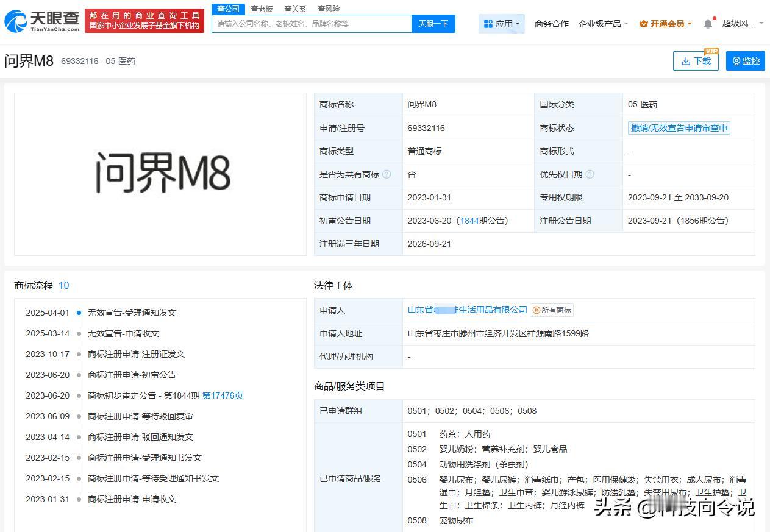Click the 所有商标 badge beside applicant
The height and width of the screenshot is (532, 770).
coord(552,310)
